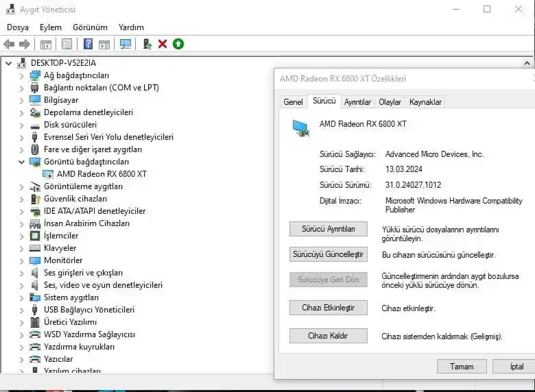535x392 pixels.
Task: Click the blue question mark help icon
Action: pyautogui.click(x=88, y=44)
